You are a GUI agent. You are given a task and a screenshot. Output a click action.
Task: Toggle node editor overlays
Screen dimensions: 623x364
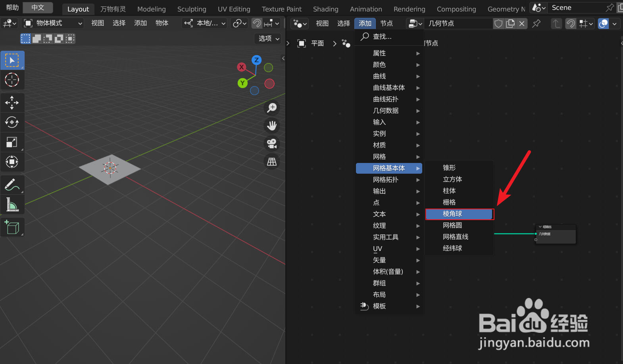click(603, 23)
